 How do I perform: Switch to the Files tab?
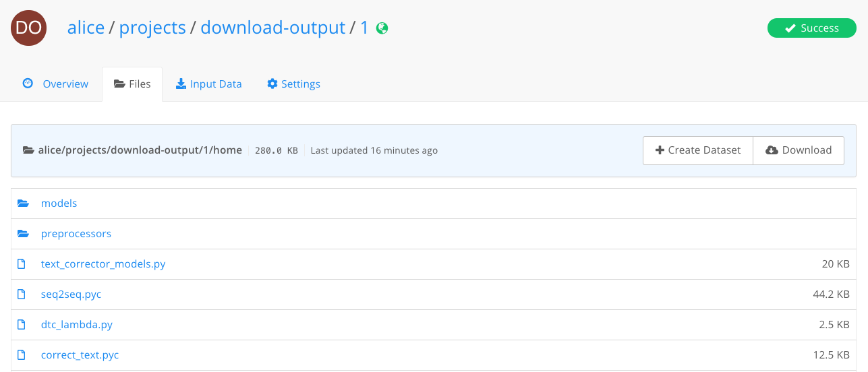132,84
